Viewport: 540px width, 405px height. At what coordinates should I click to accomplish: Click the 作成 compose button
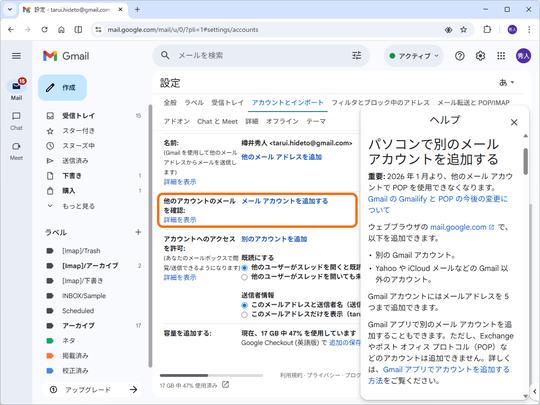click(62, 87)
